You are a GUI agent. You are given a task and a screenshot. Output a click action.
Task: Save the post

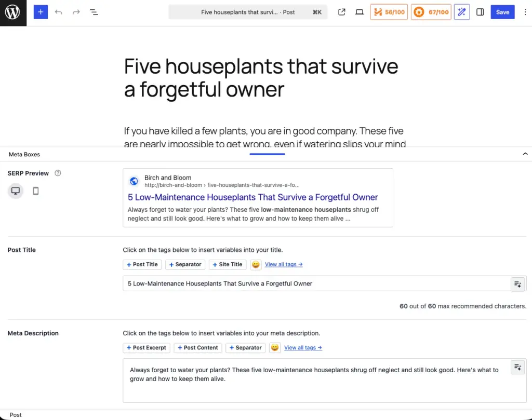(x=502, y=12)
